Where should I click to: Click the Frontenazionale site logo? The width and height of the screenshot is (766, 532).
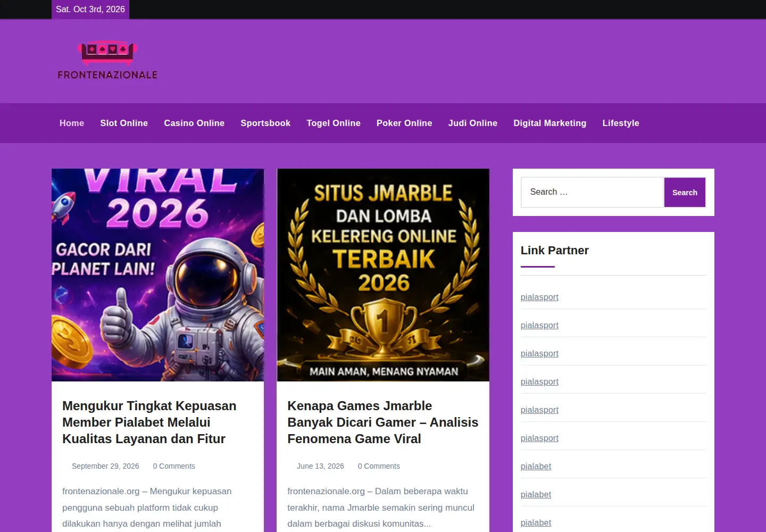pos(107,61)
